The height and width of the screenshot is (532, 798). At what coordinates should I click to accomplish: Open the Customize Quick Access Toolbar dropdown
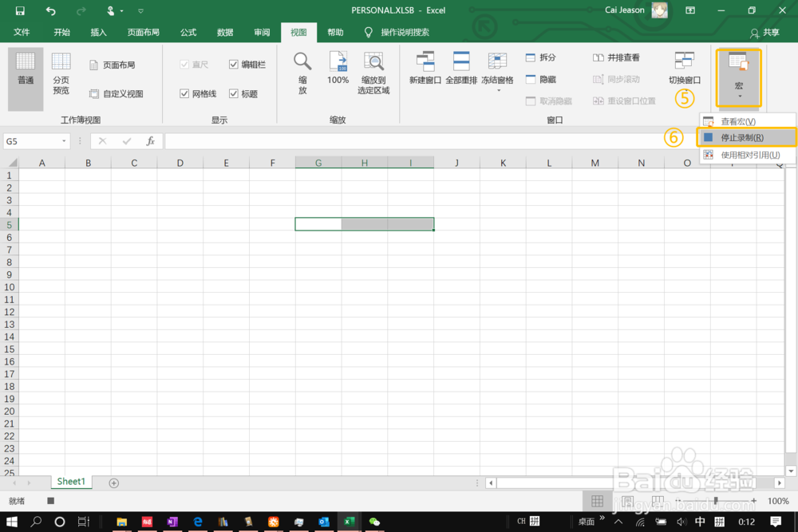point(141,10)
